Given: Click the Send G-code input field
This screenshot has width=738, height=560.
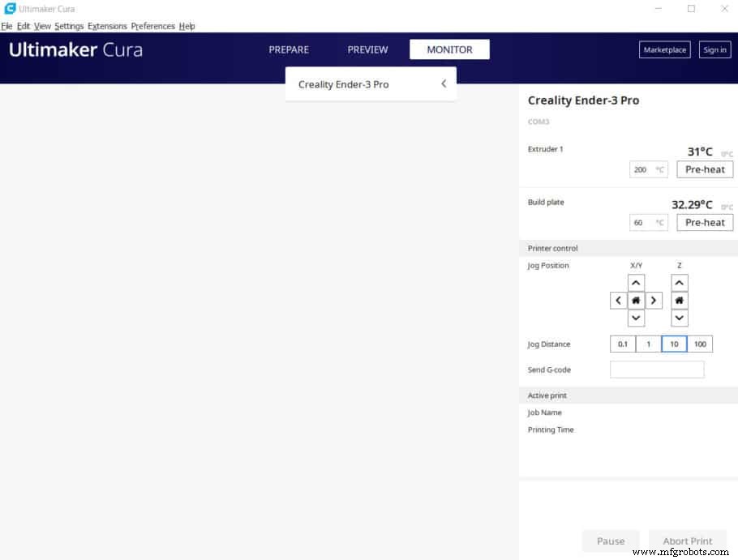Looking at the screenshot, I should click(x=657, y=370).
